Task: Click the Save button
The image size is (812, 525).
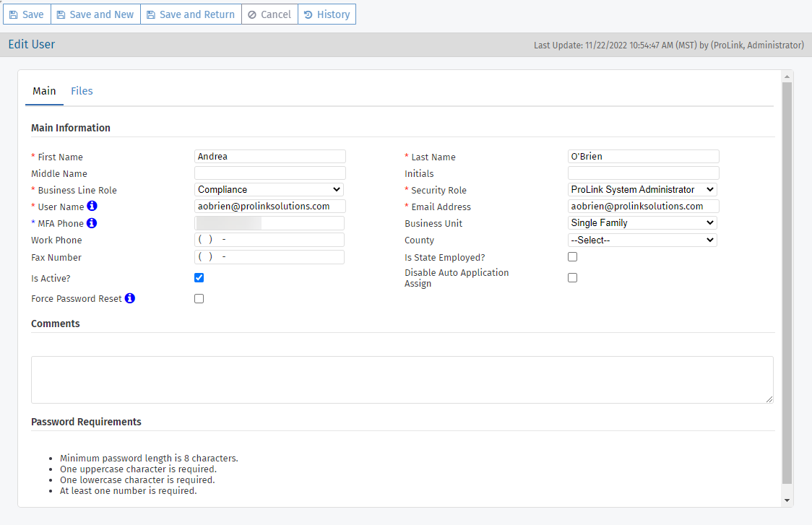Action: [x=27, y=14]
